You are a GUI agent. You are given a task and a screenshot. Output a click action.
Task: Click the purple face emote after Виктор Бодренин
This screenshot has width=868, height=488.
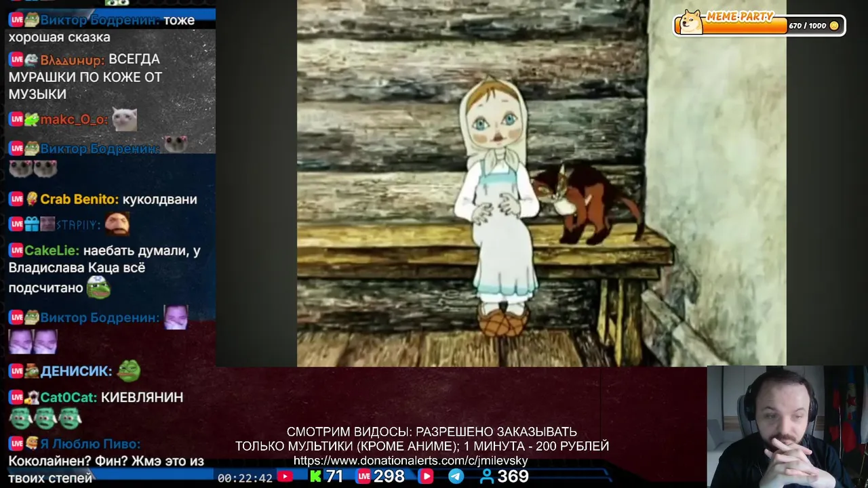pyautogui.click(x=176, y=317)
